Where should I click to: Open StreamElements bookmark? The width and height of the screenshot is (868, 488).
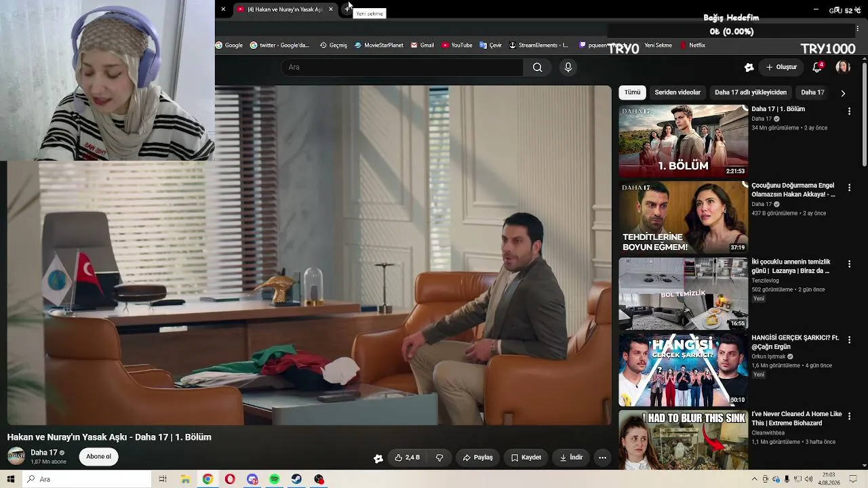(538, 45)
